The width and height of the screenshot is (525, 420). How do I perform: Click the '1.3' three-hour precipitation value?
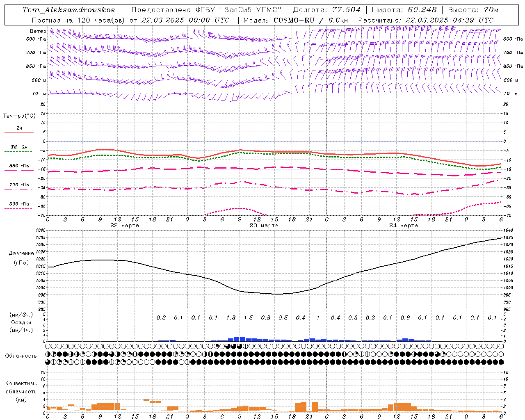tap(231, 318)
